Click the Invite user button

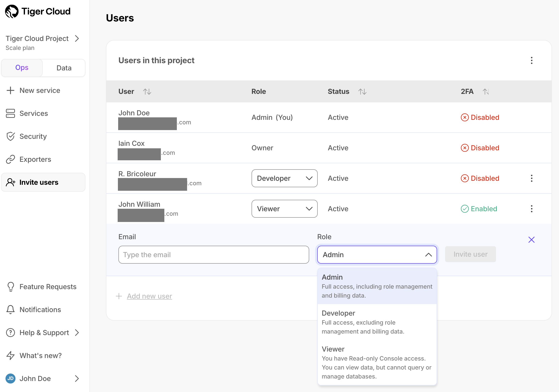[470, 254]
